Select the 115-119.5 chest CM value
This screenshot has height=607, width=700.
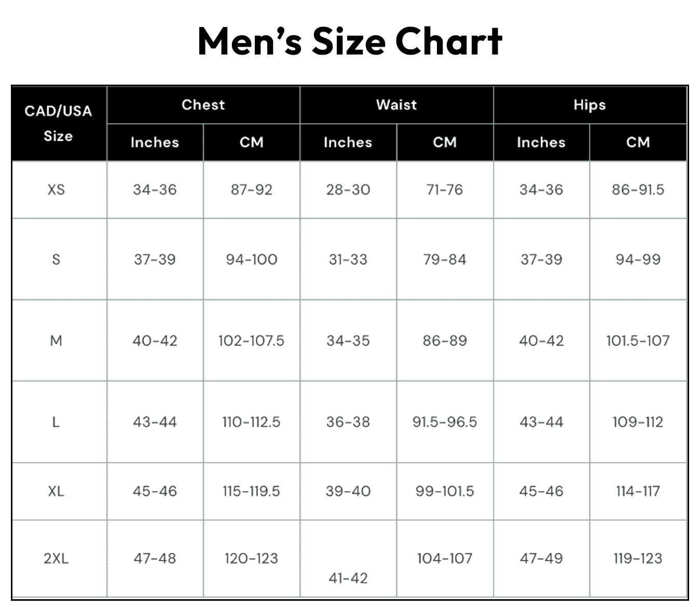[251, 491]
